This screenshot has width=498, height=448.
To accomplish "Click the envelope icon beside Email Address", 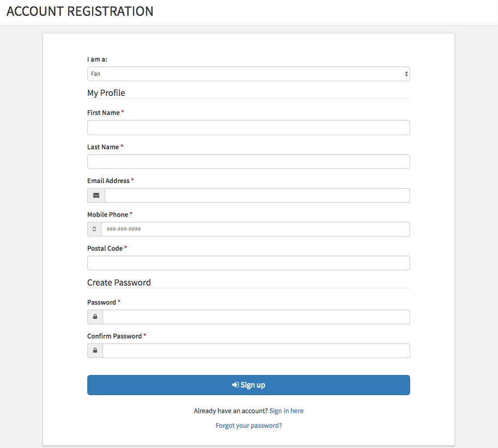I will (x=96, y=196).
